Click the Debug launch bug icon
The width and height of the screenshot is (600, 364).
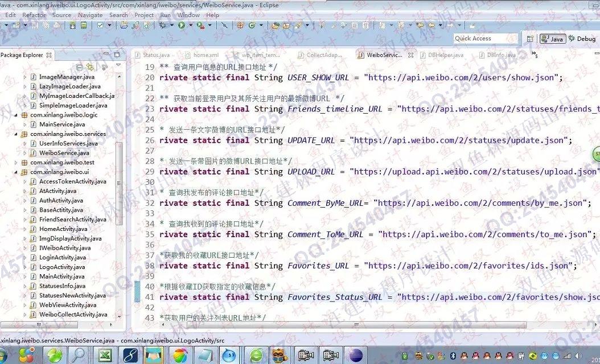click(163, 25)
